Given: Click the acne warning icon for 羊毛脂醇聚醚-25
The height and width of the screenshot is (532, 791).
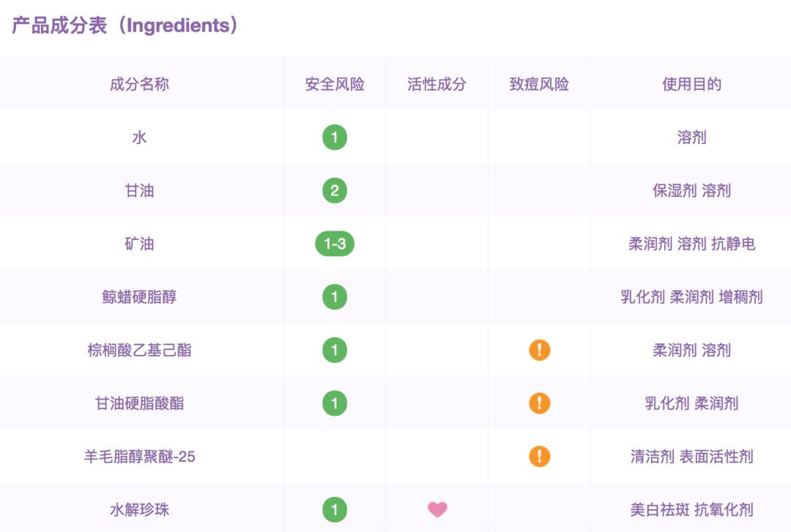Looking at the screenshot, I should tap(539, 457).
